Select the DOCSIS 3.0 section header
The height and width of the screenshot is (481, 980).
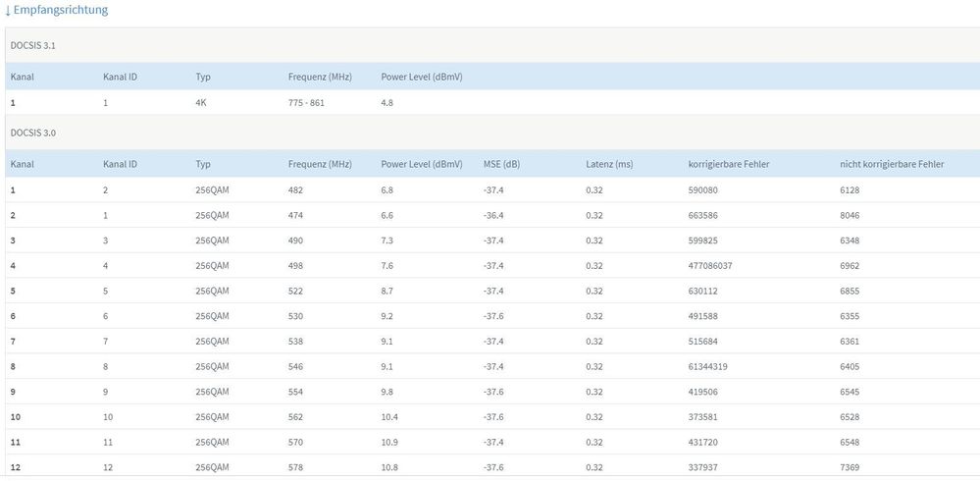[x=32, y=132]
